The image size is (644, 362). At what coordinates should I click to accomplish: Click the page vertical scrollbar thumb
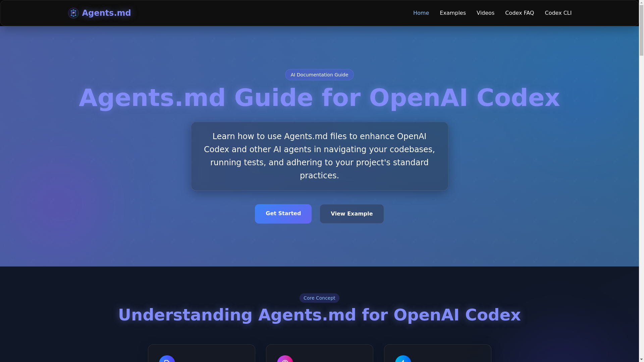pos(641,30)
